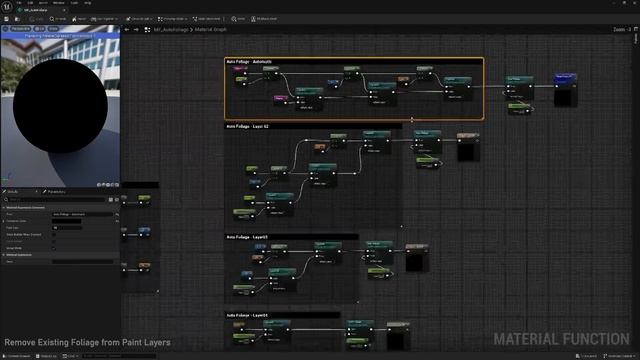Open the File menu
This screenshot has width=640, height=360.
[19, 3]
